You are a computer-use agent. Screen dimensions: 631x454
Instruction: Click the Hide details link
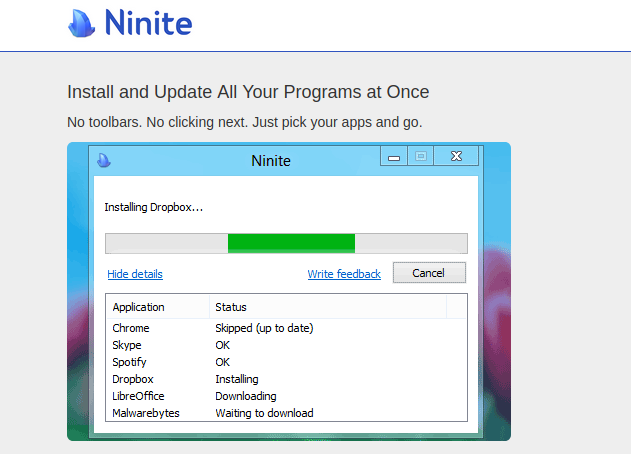(x=135, y=274)
